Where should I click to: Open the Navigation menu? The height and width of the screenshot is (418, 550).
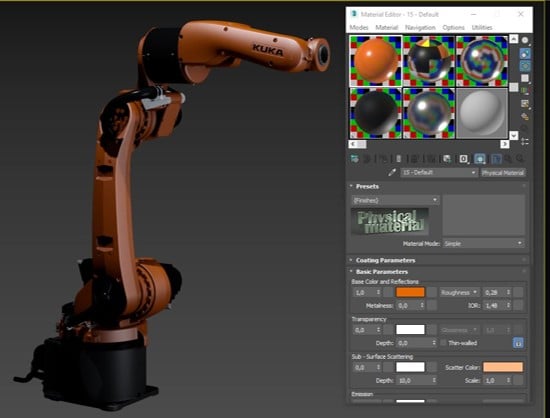click(420, 27)
